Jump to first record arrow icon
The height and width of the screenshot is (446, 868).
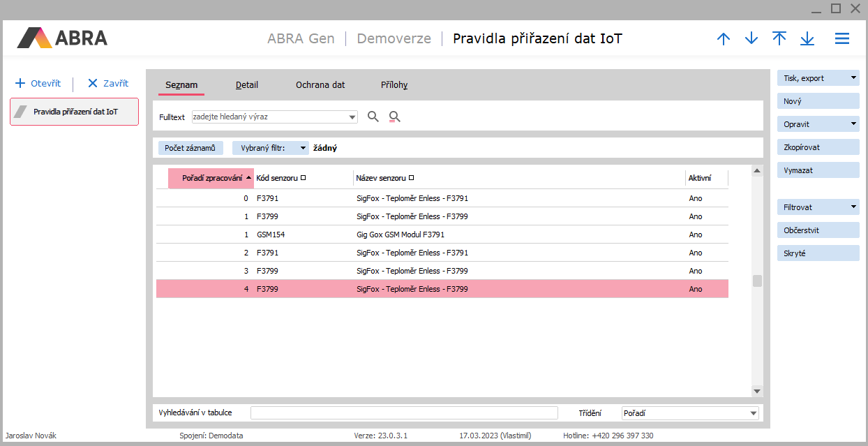click(x=779, y=39)
